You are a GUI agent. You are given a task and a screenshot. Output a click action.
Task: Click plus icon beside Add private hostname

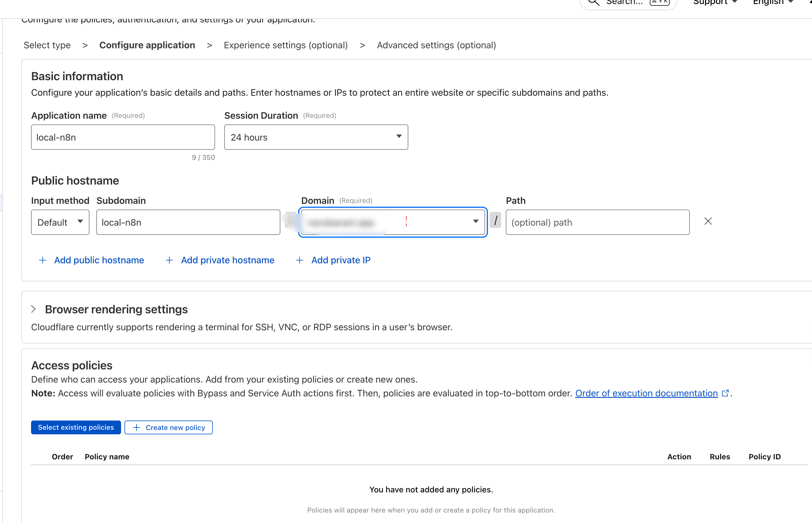[x=169, y=260]
